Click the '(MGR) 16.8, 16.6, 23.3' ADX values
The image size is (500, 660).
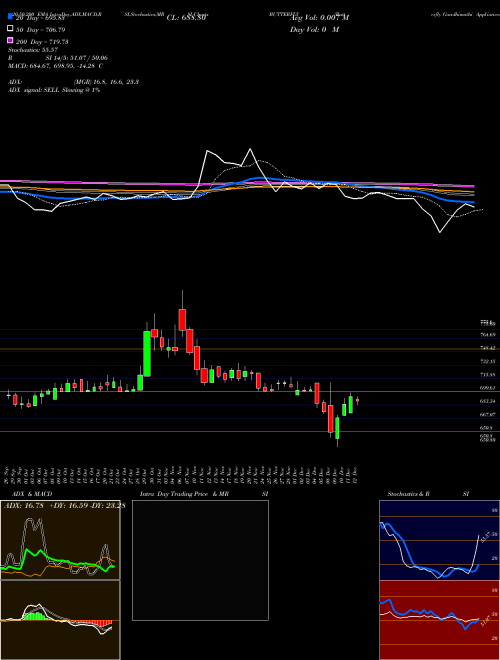[106, 82]
